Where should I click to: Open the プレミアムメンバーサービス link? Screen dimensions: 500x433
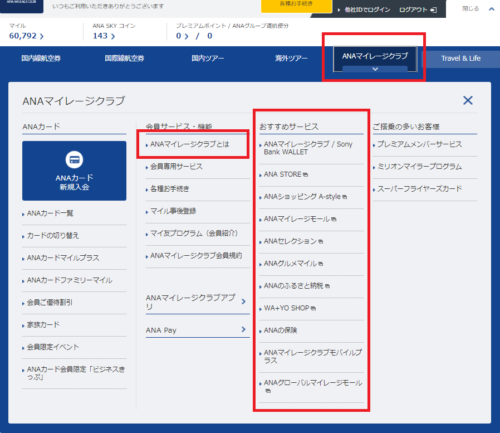[419, 144]
